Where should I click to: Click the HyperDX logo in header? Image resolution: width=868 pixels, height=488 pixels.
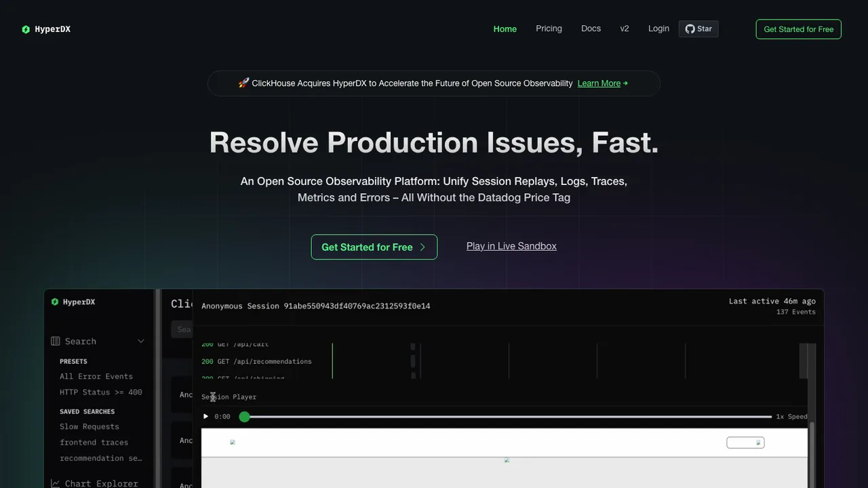point(46,29)
